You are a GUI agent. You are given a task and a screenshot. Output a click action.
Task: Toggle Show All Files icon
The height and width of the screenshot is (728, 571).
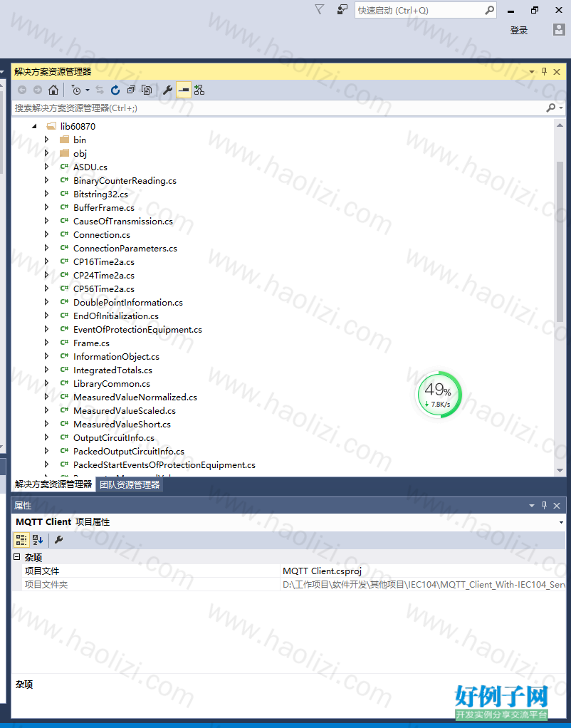[147, 90]
